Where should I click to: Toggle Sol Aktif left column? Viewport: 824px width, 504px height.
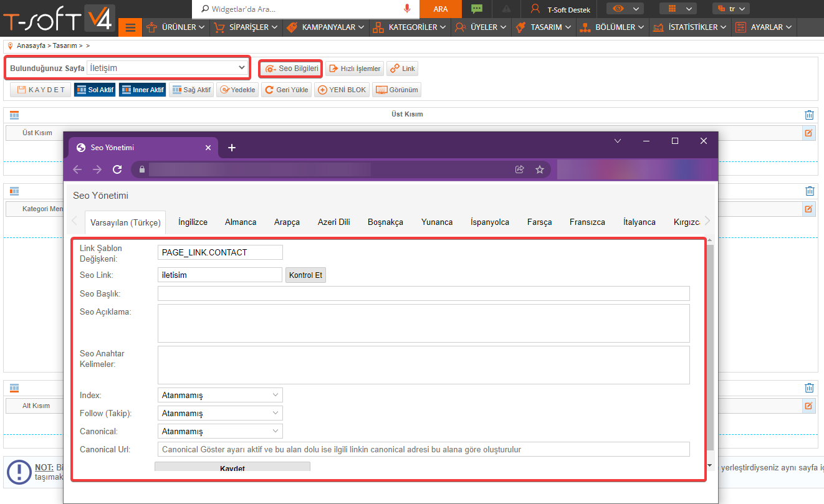(x=95, y=90)
